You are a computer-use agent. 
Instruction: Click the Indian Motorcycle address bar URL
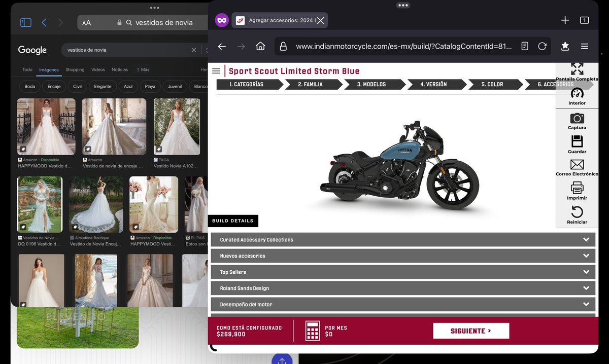tap(404, 46)
